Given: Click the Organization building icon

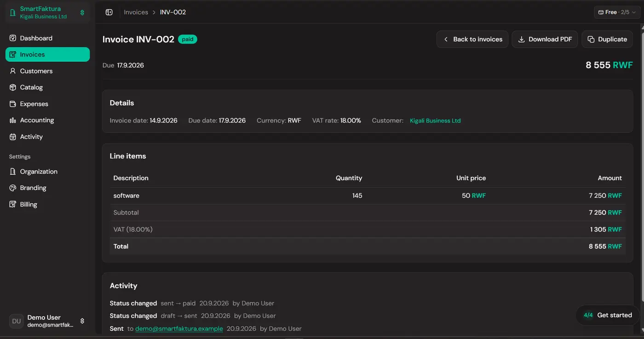Looking at the screenshot, I should 13,171.
